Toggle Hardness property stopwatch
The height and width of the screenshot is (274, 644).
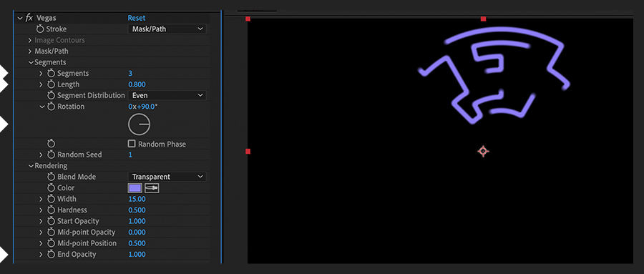coord(51,210)
